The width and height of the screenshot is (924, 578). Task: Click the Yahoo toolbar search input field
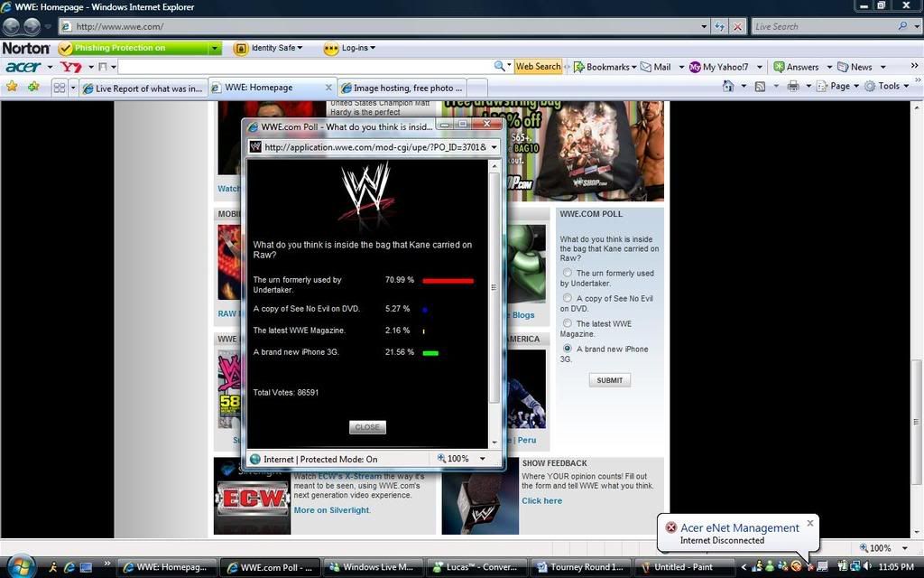[305, 67]
